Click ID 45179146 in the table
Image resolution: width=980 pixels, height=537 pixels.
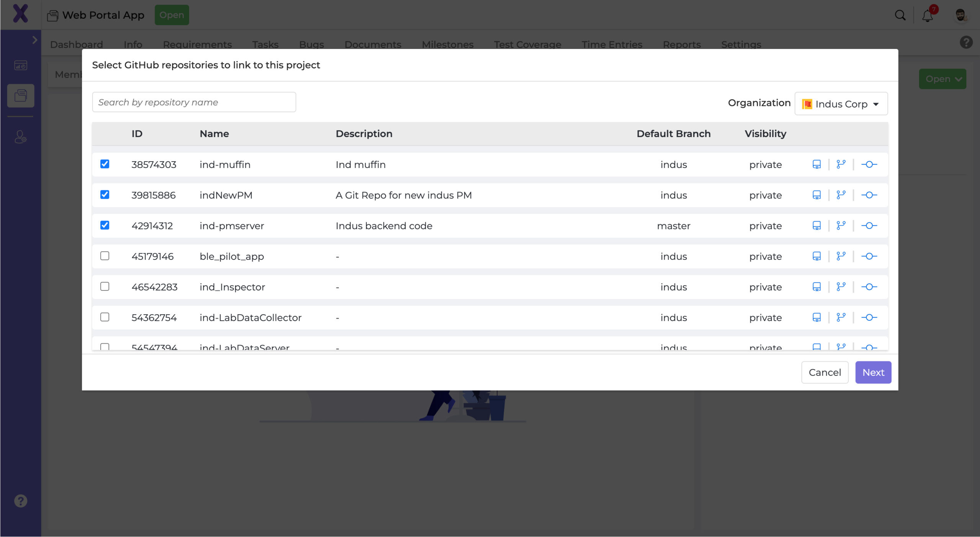[152, 256]
